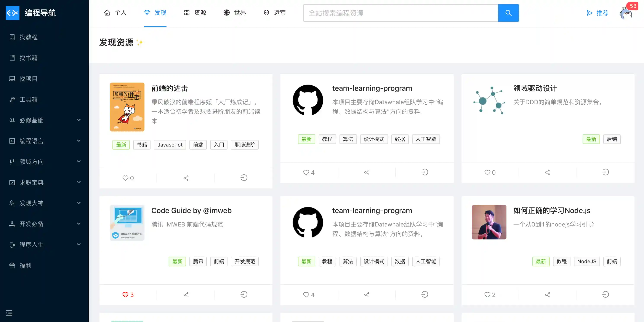
Task: Collapse the sidebar using the bottom arrow icon
Action: tap(9, 313)
